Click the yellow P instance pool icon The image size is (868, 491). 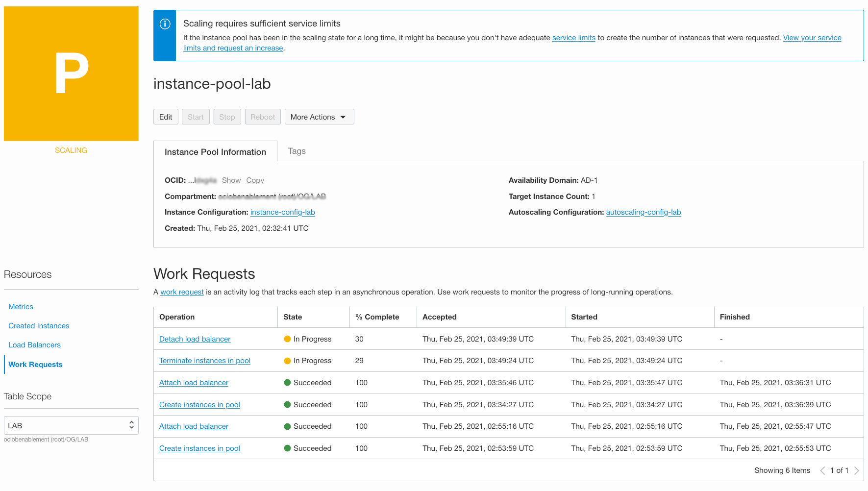pos(71,74)
